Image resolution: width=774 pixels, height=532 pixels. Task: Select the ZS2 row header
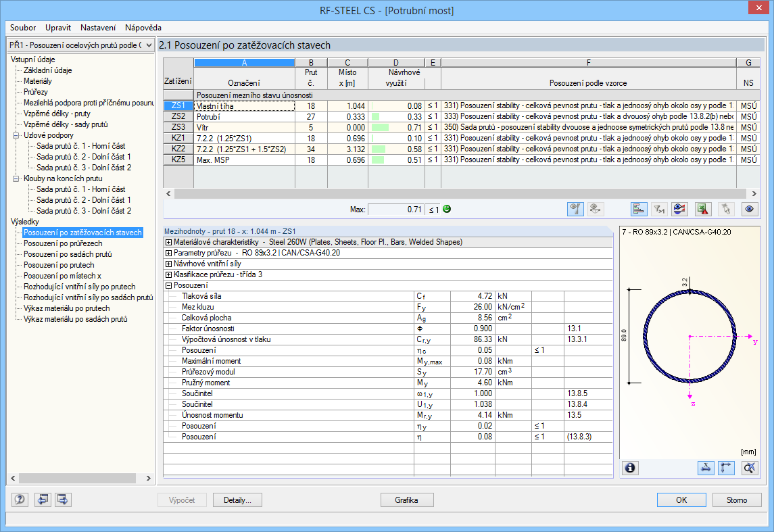[178, 116]
